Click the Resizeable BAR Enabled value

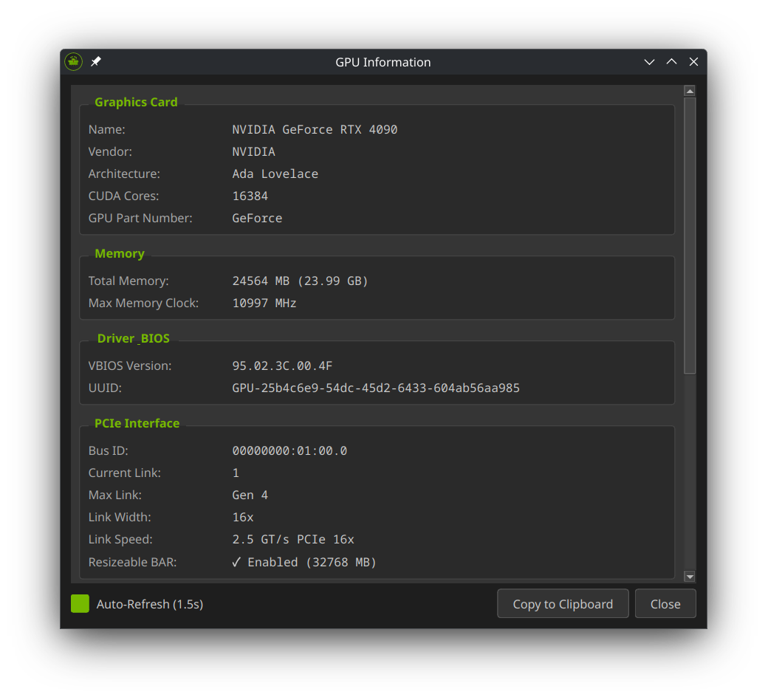tap(304, 562)
